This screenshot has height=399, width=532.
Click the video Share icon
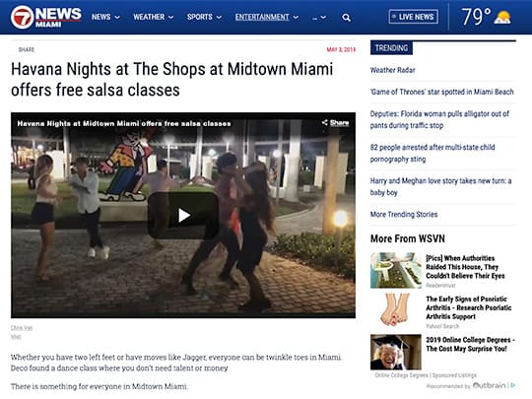coord(335,122)
